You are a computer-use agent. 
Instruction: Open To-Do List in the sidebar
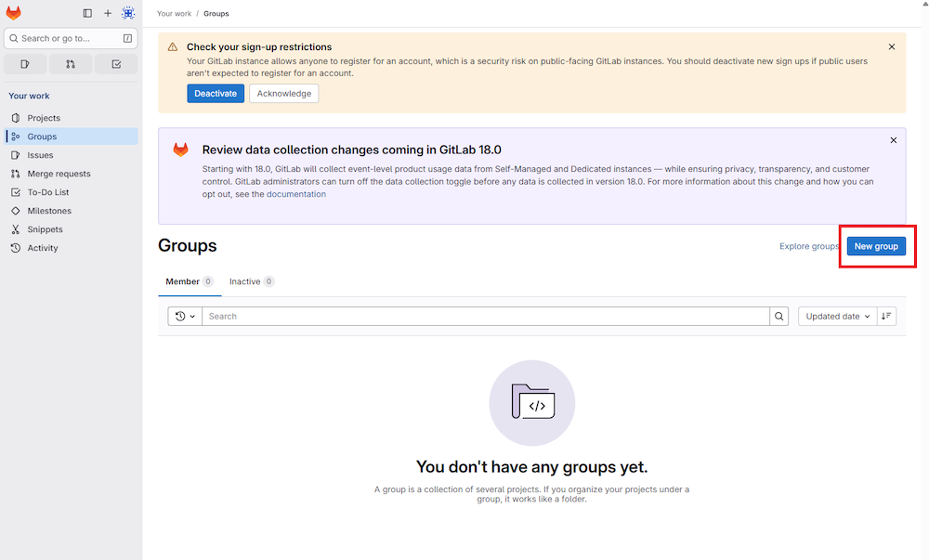(x=72, y=192)
